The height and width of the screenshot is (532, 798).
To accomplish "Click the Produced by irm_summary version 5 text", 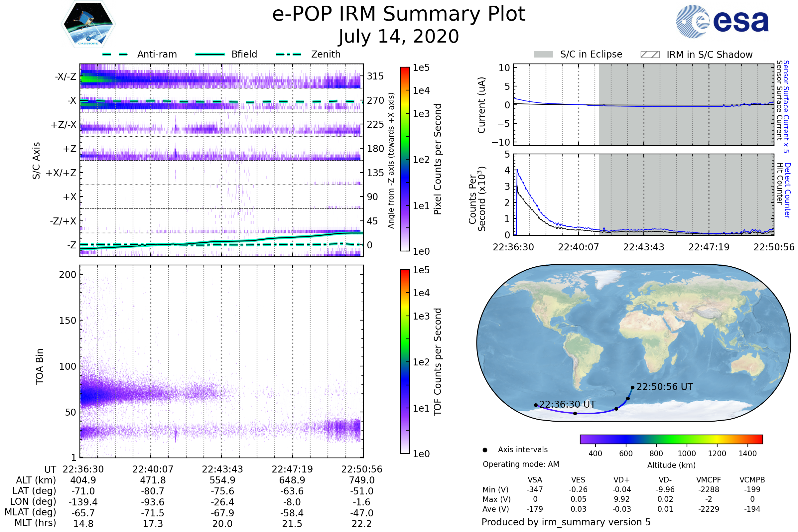I will tap(566, 522).
